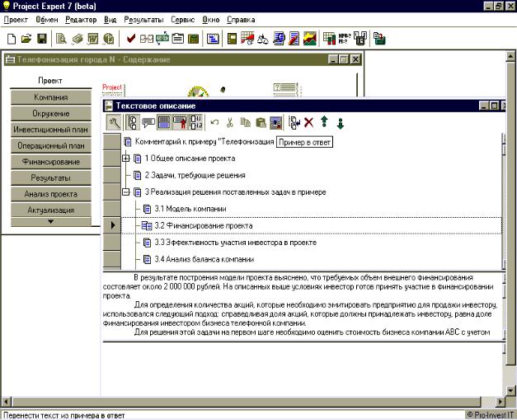Click '© Pro-Invest IT' in status bar
This screenshot has width=517, height=420.
pyautogui.click(x=490, y=415)
